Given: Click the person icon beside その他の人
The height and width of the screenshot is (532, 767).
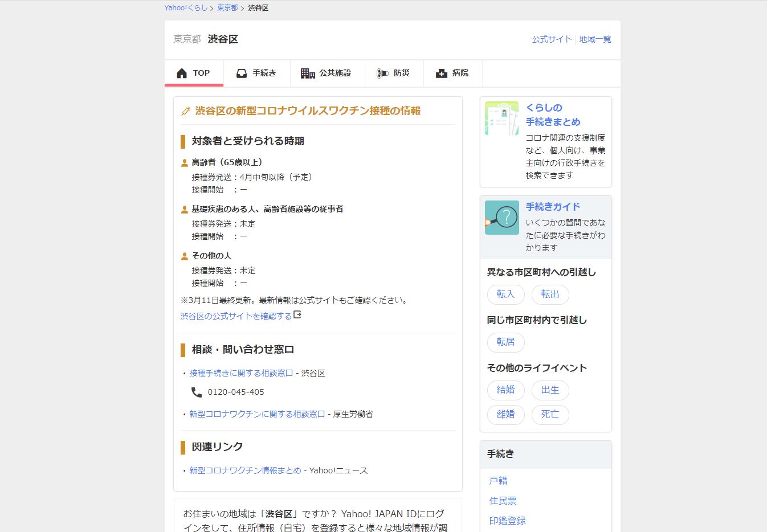Looking at the screenshot, I should (184, 256).
